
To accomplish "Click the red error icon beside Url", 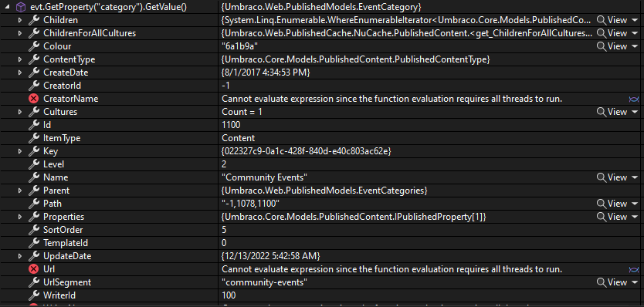I will pyautogui.click(x=34, y=270).
